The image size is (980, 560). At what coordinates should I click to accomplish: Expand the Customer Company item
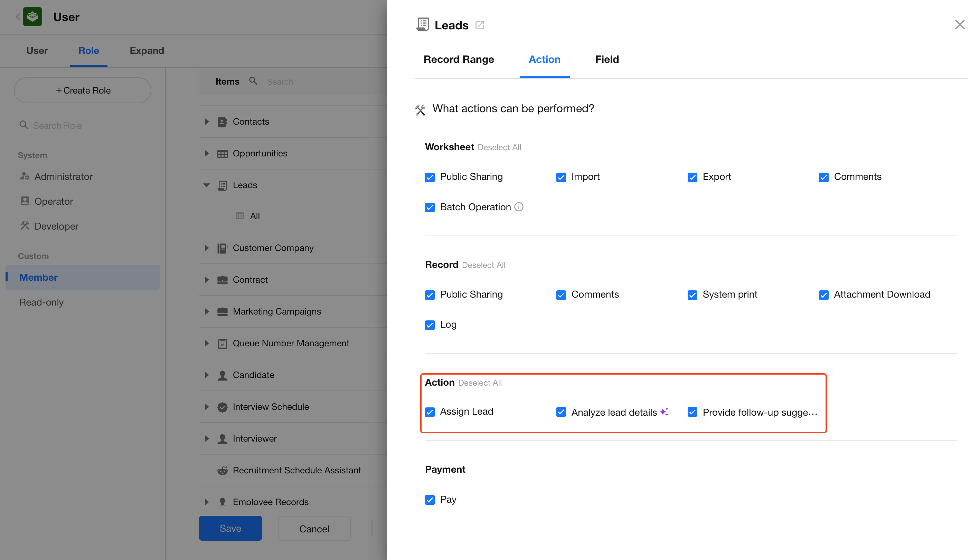[x=207, y=248]
